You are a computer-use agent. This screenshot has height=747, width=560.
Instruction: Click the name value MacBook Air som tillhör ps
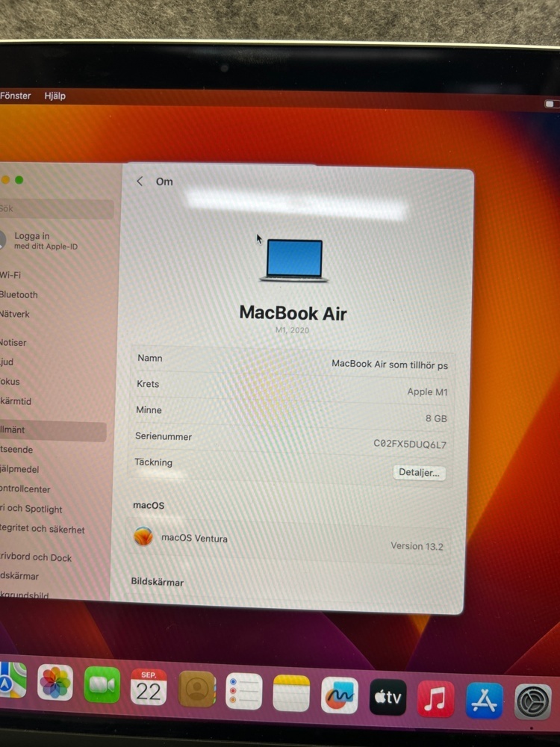click(x=390, y=365)
